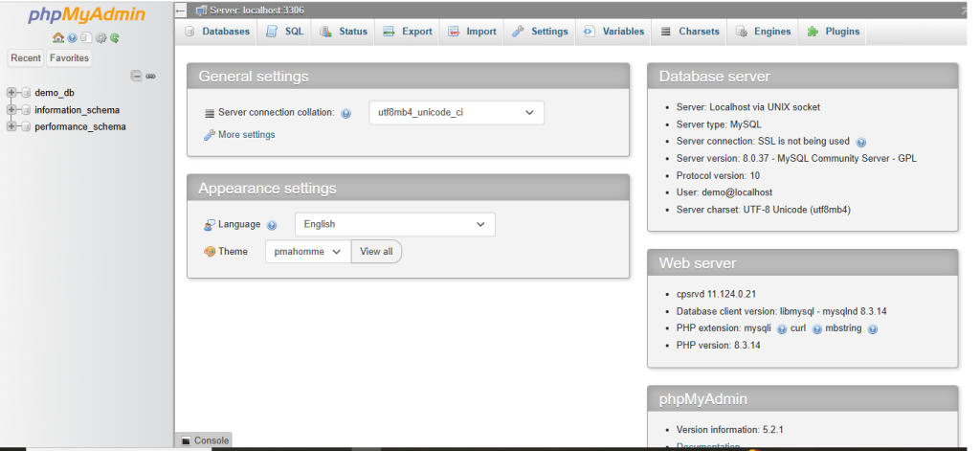980x451 pixels.
Task: Reload the navigation panel with green arrow icon
Action: (115, 38)
